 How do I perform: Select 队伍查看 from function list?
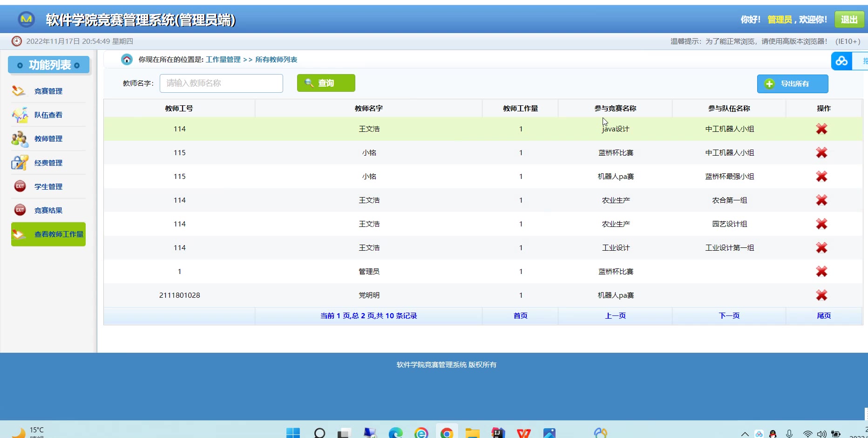coord(48,115)
